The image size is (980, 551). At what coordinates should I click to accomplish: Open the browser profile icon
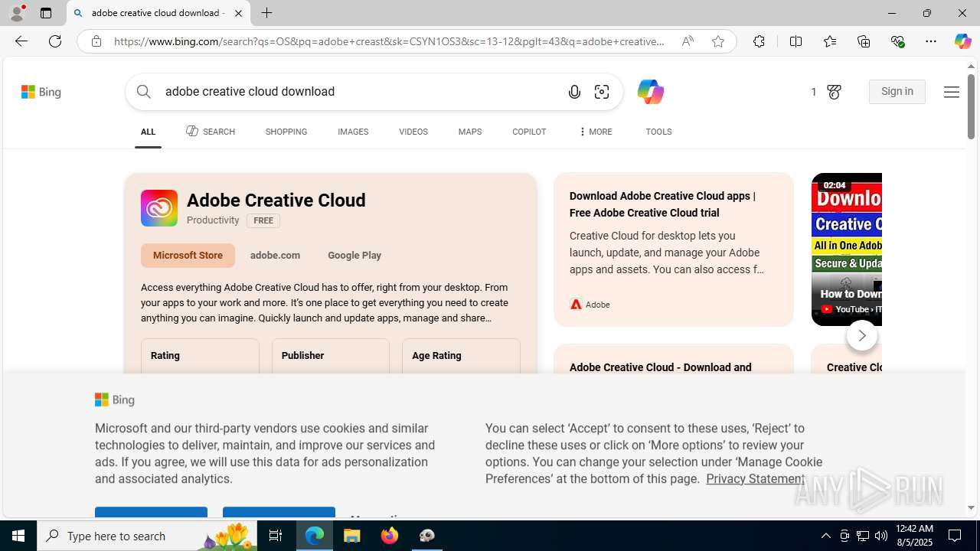17,13
